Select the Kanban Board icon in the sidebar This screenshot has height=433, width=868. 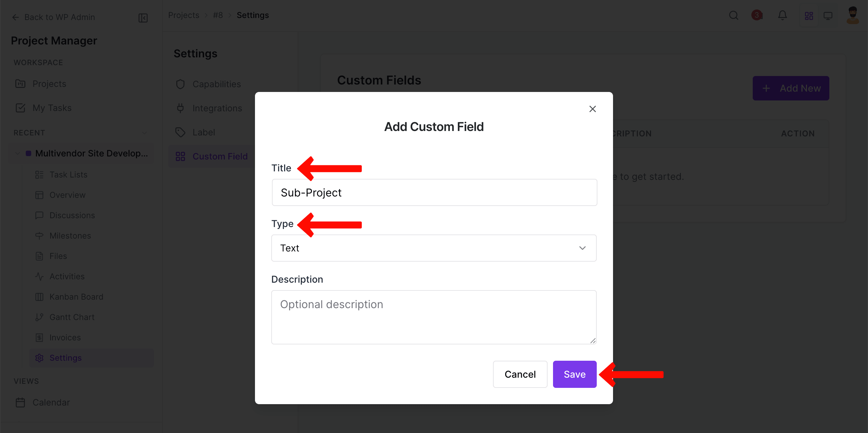(40, 297)
